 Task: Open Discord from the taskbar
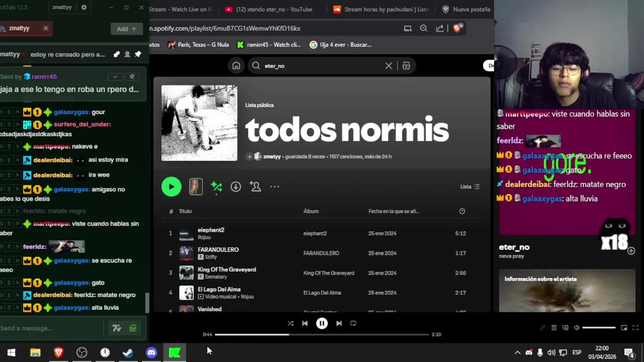pos(151,352)
